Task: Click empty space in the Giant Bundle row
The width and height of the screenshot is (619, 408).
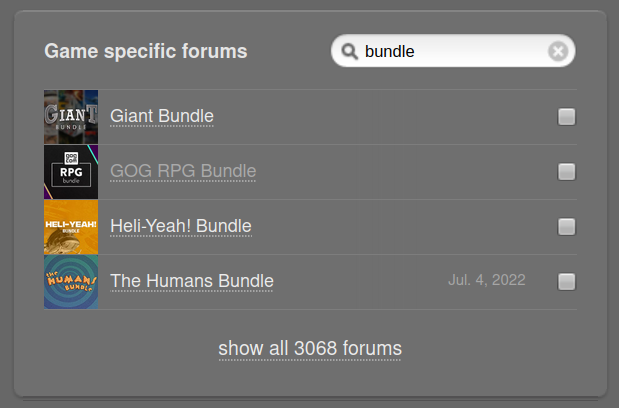Action: (x=383, y=117)
